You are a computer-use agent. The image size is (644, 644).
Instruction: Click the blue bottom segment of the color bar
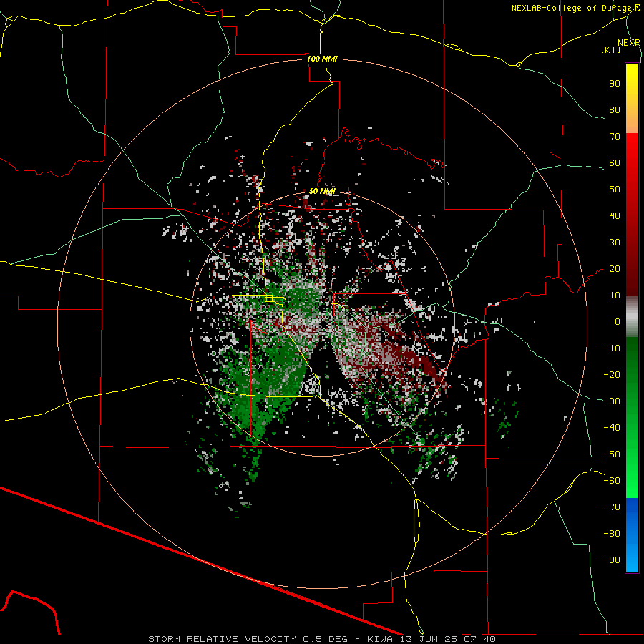[632, 535]
